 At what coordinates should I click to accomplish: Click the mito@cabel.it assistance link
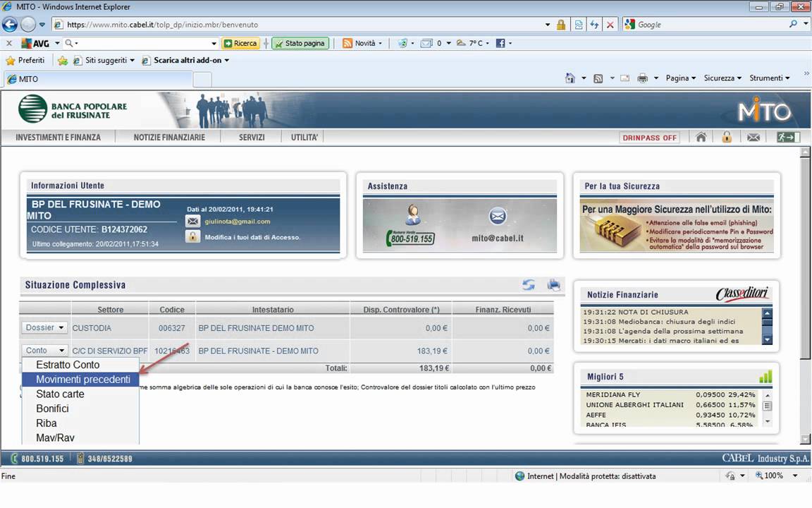click(x=498, y=238)
